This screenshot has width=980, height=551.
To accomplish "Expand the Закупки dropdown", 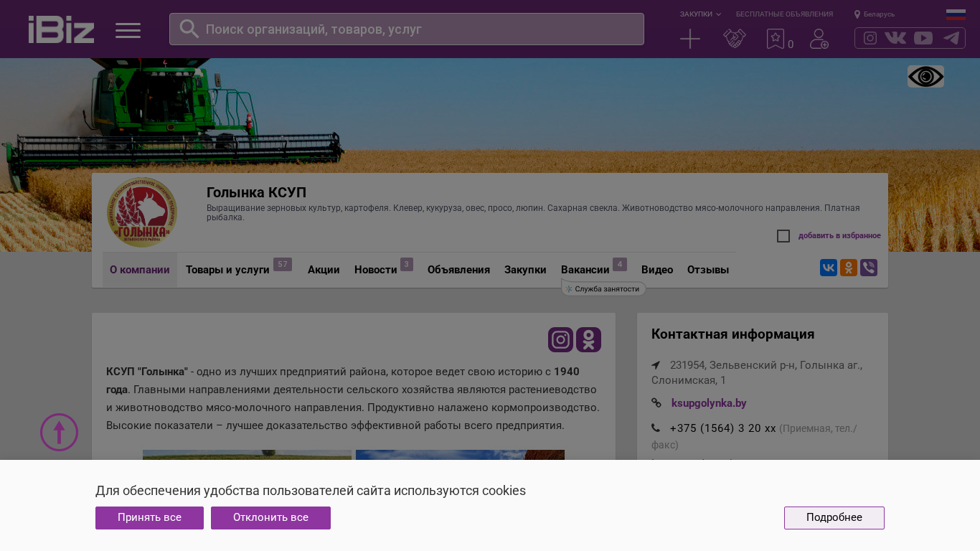I will click(700, 14).
